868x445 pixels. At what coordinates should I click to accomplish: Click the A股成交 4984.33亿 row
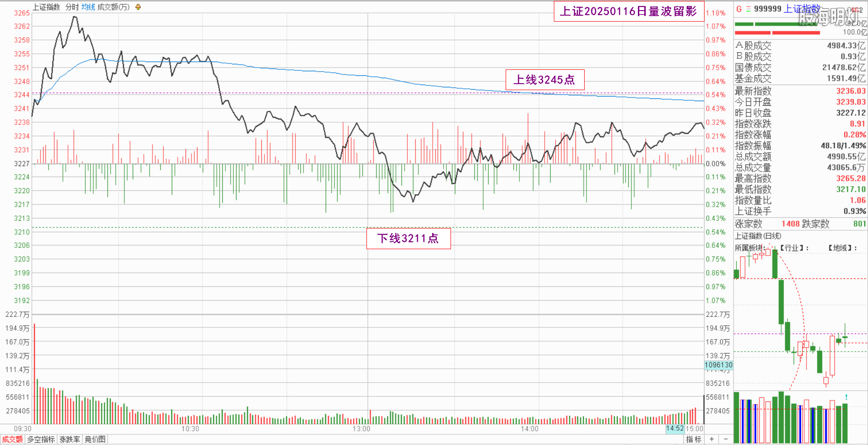coord(800,46)
